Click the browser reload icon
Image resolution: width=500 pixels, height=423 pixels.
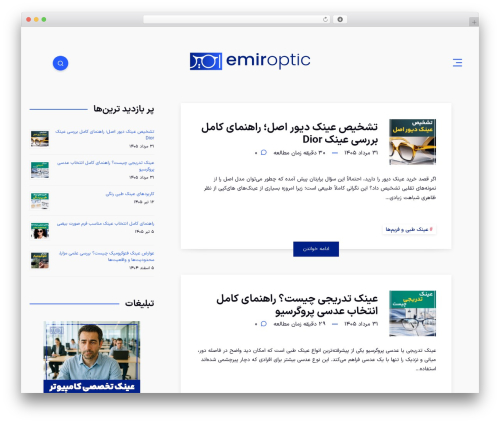tap(325, 19)
